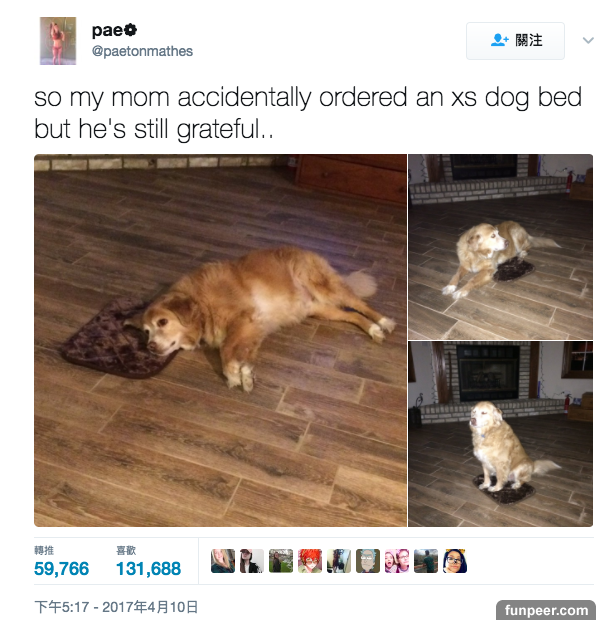Open the Rick cartoon liker avatar
616x620 pixels.
368,561
